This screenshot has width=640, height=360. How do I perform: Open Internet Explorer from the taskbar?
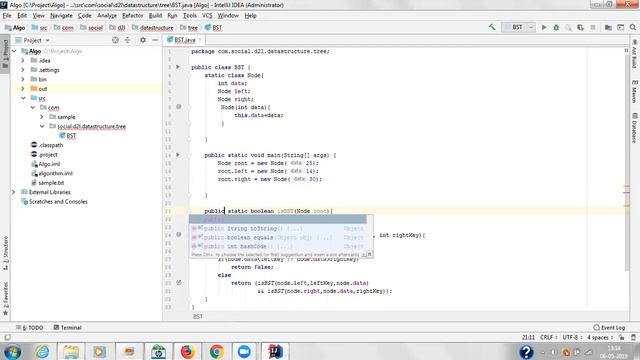point(42,351)
